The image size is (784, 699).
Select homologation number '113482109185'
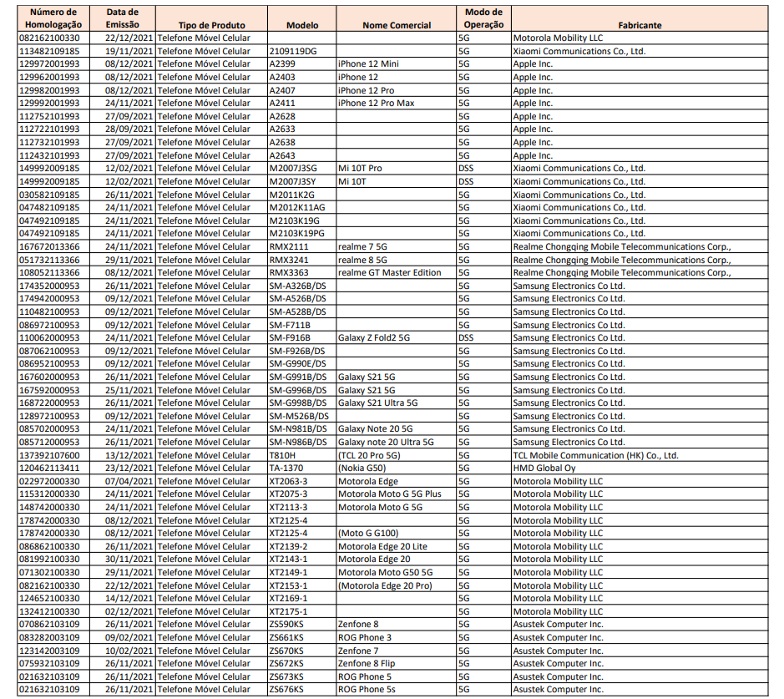pyautogui.click(x=53, y=51)
